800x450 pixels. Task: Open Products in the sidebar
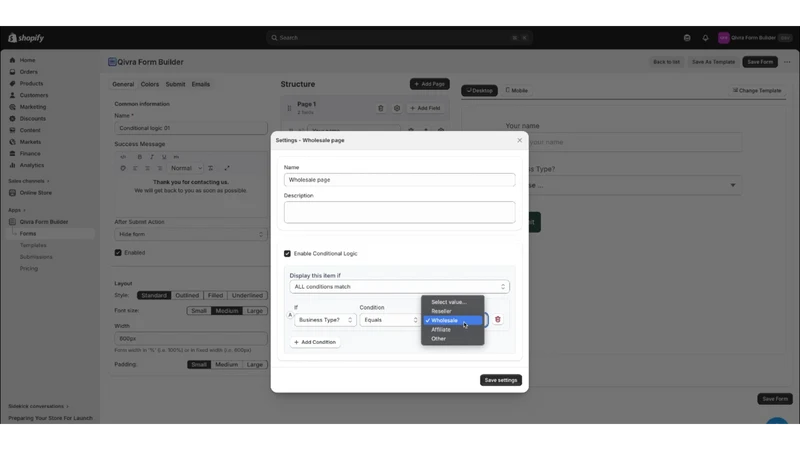31,84
